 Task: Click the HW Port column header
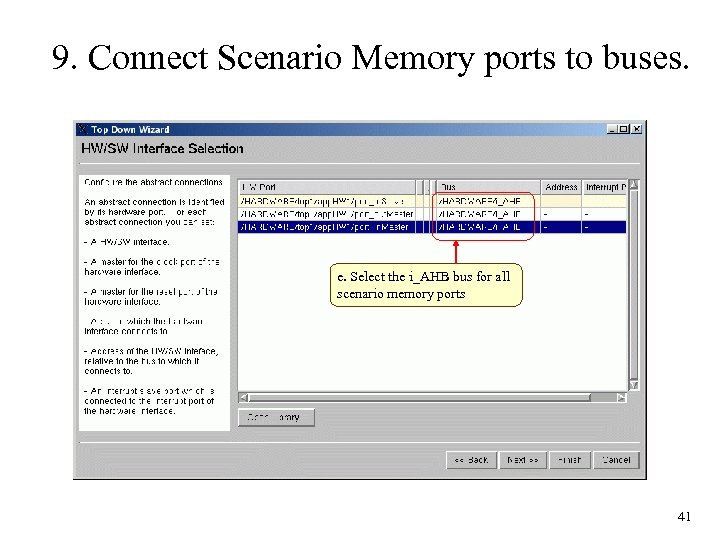tap(326, 187)
